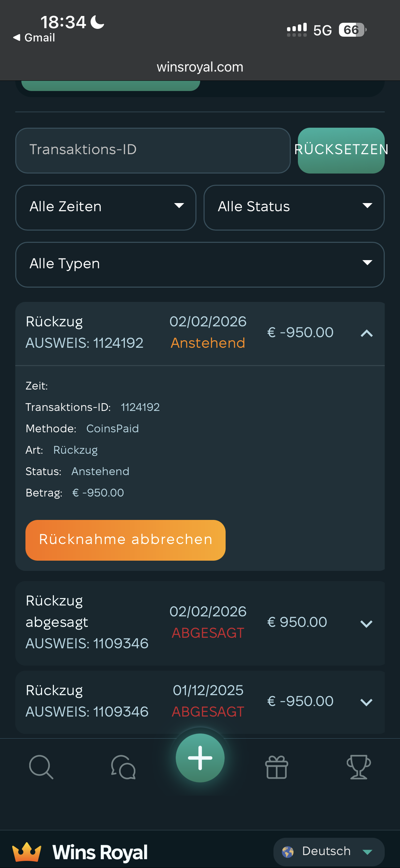Expand the 01/12/2025 withdrawal entry

[x=366, y=702]
